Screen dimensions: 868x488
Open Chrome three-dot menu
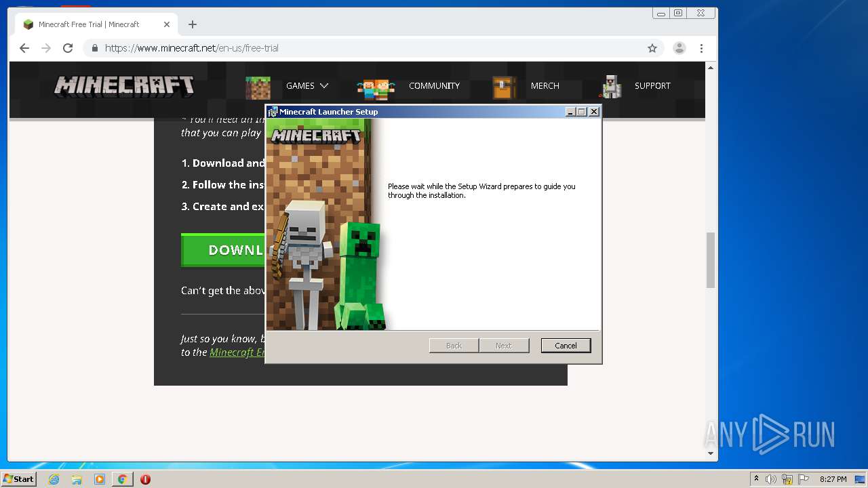coord(702,48)
